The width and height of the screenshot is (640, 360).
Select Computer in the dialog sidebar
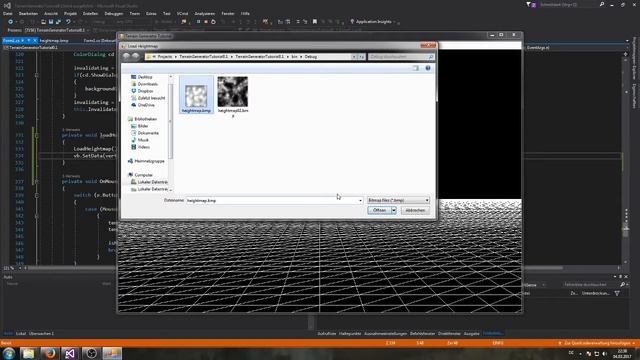(x=140, y=175)
